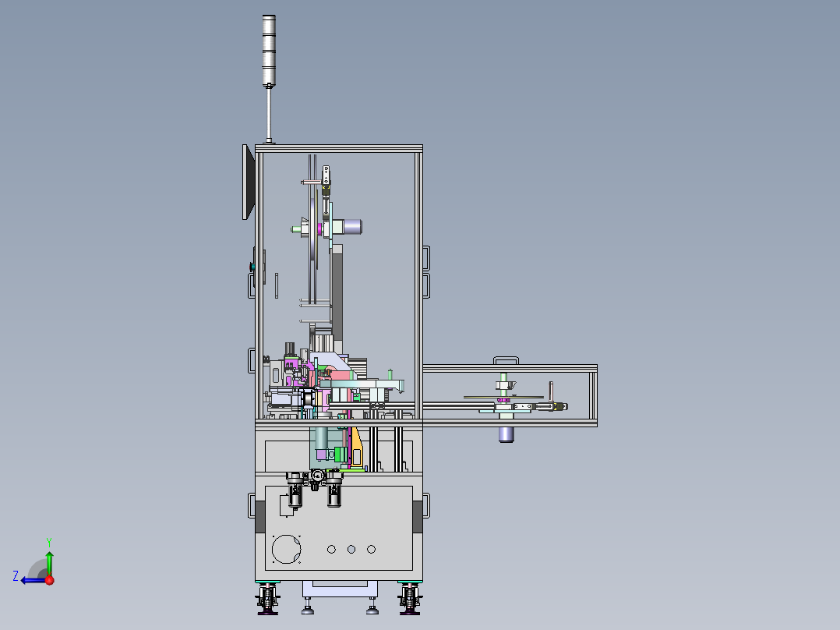The image size is (840, 630).
Task: Select the signal tower light on top
Action: (x=269, y=51)
